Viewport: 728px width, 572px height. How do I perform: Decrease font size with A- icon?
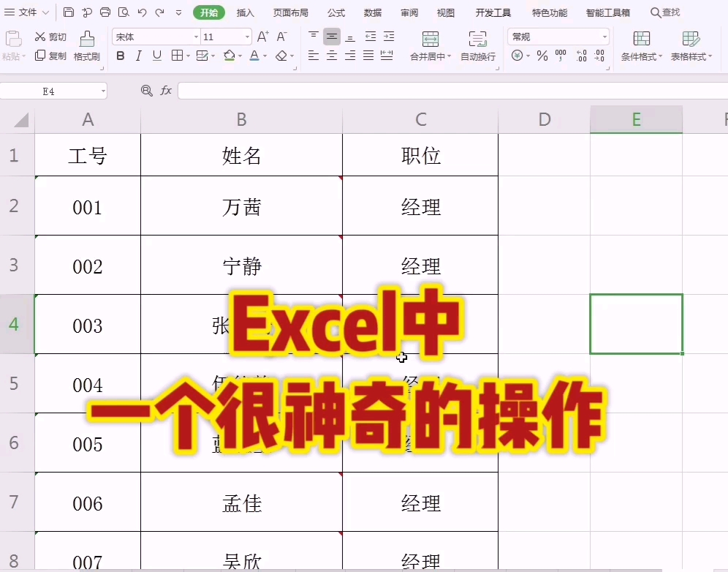click(281, 37)
